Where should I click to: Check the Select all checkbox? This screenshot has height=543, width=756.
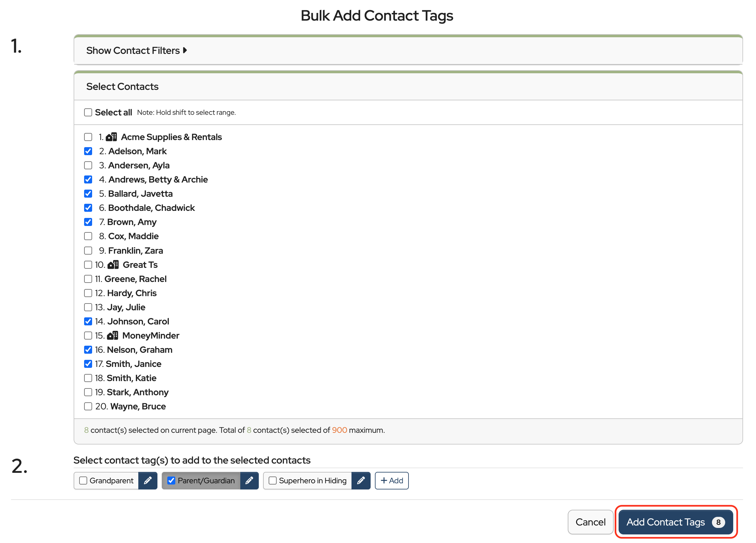[88, 112]
